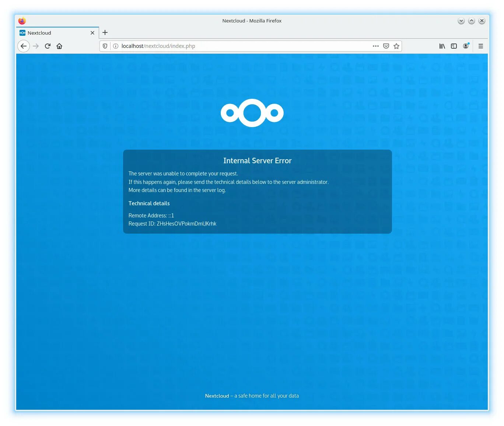Click 'a safe home for all your data' text
Viewport: 504px width, 426px height.
point(266,396)
